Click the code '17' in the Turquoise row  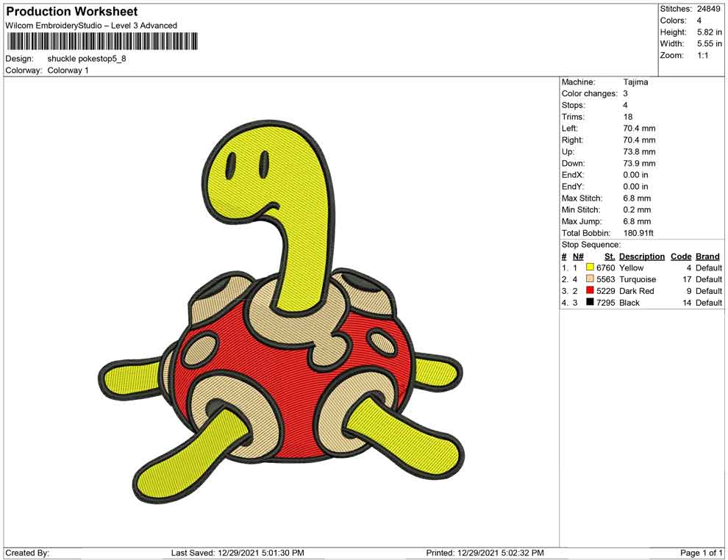(x=687, y=279)
